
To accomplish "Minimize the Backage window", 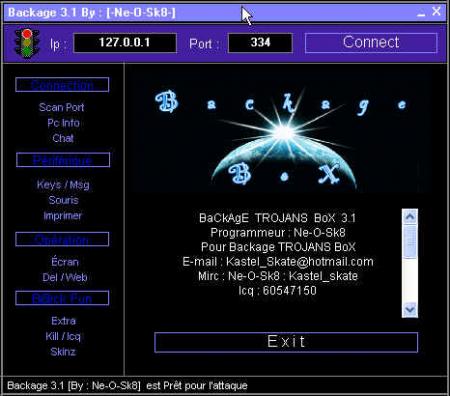I will coord(421,13).
